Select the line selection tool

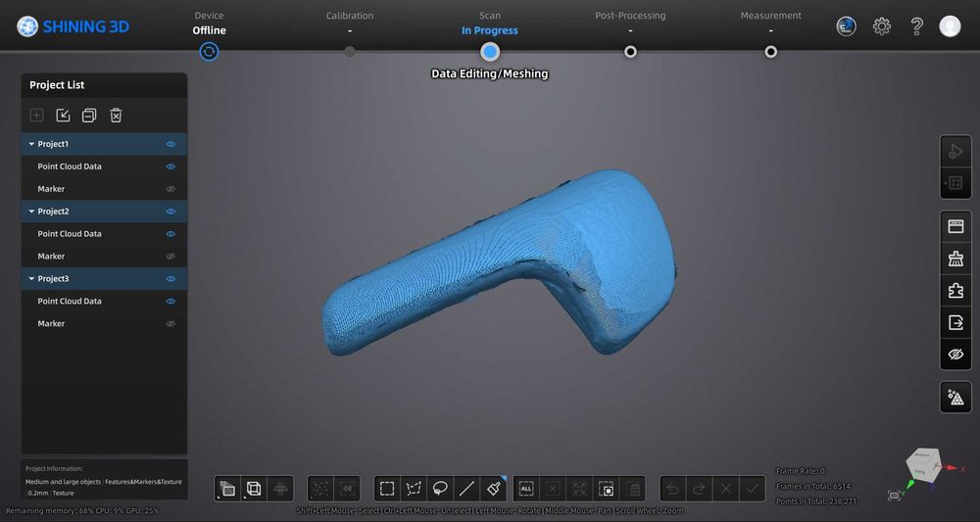pos(466,489)
